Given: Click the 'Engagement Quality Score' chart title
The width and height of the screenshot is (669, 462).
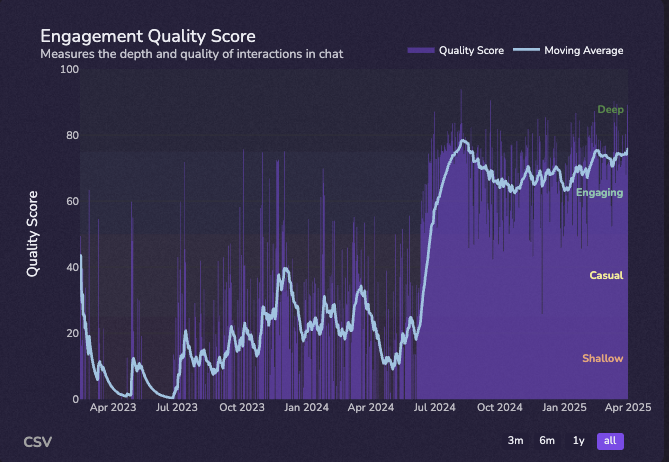Looking at the screenshot, I should coord(148,36).
